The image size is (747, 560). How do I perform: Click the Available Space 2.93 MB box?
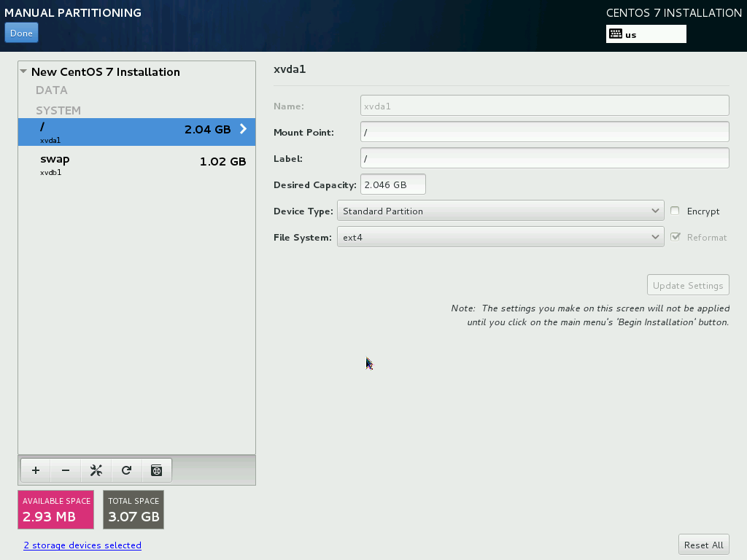coord(55,510)
